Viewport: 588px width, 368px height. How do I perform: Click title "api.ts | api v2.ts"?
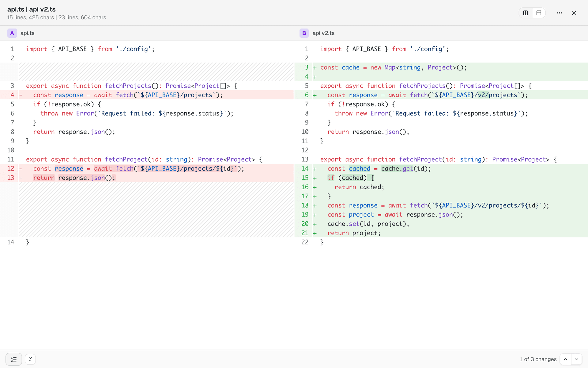point(32,9)
